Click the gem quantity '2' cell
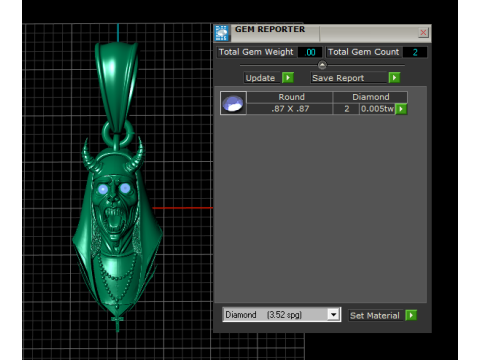Viewport: 480px width, 360px height. (346, 109)
